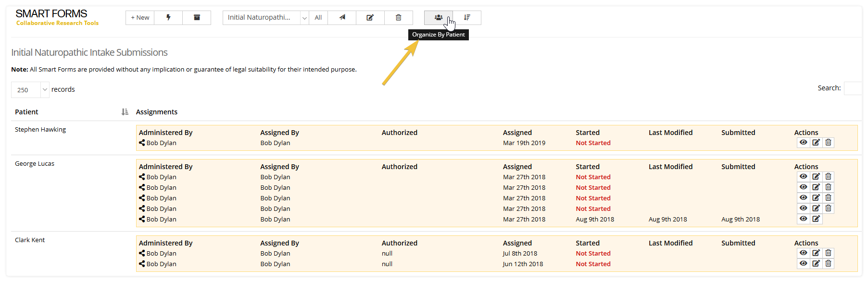The height and width of the screenshot is (282, 868).
Task: Click the Assignments column header
Action: point(157,112)
